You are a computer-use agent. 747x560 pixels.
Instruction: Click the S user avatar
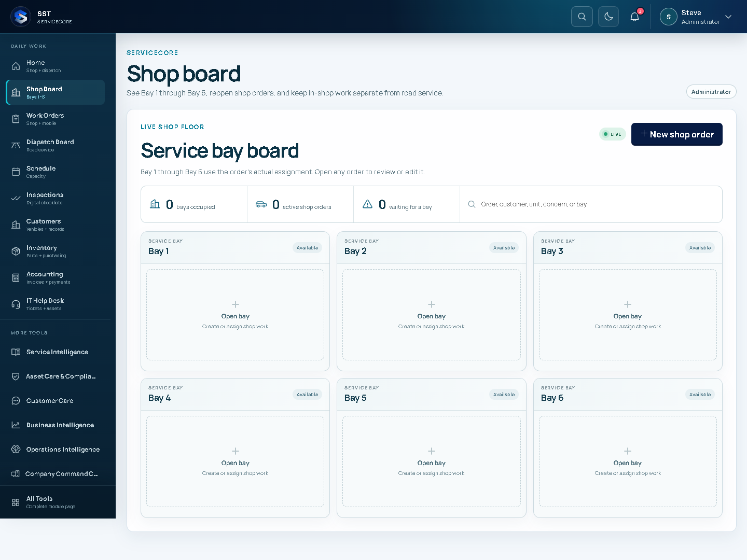pos(669,17)
